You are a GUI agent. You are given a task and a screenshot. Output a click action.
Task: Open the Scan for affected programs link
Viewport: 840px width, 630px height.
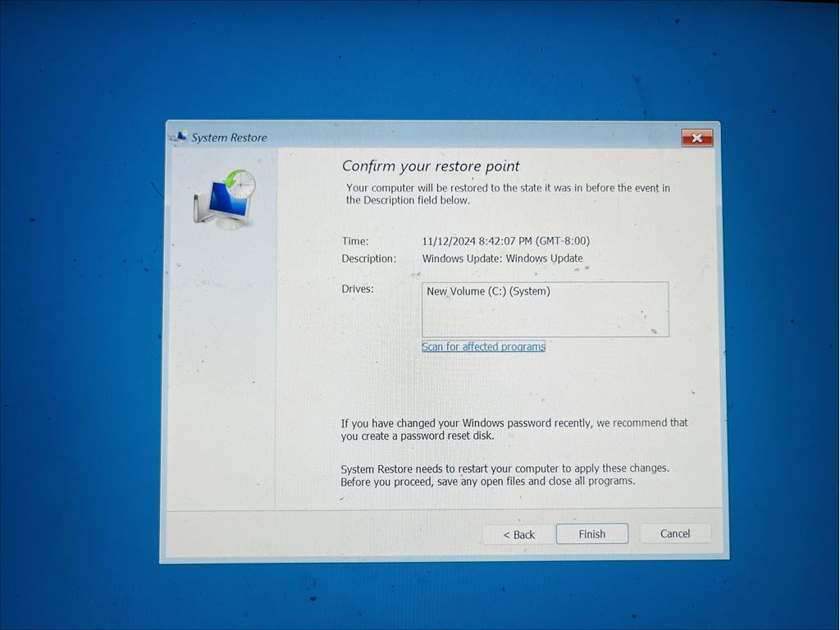(483, 347)
